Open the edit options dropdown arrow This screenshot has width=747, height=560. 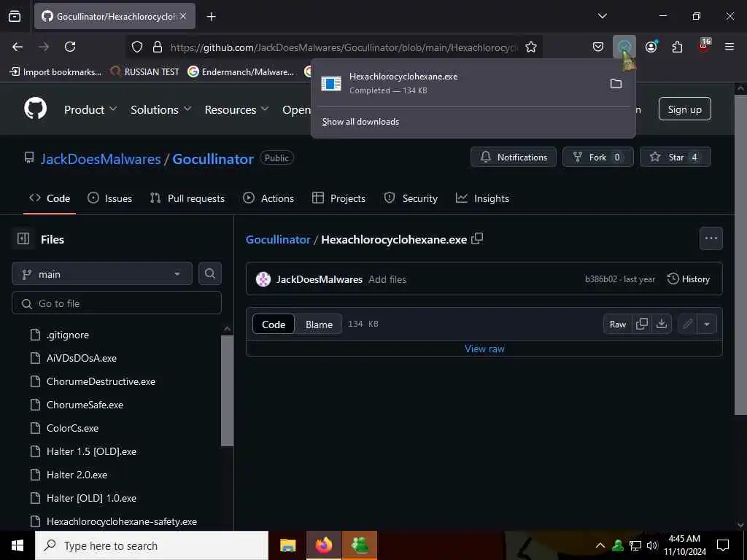tap(707, 324)
